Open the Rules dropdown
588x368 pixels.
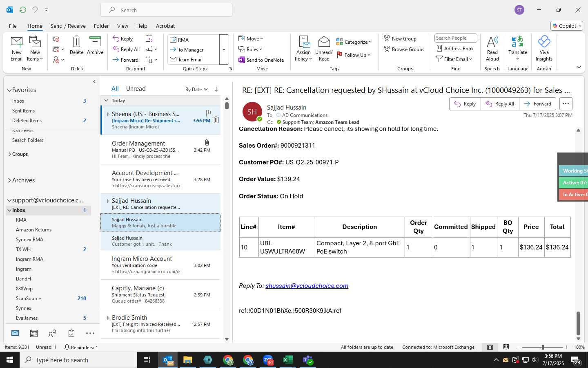250,49
